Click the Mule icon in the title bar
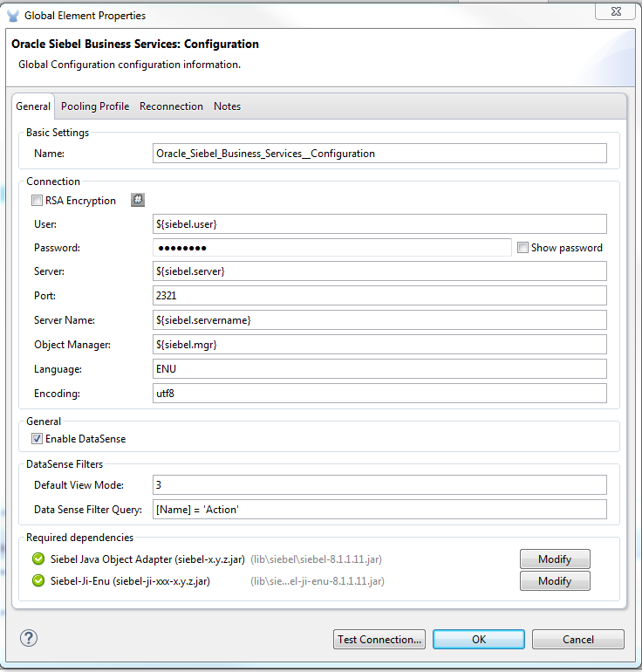 (13, 16)
